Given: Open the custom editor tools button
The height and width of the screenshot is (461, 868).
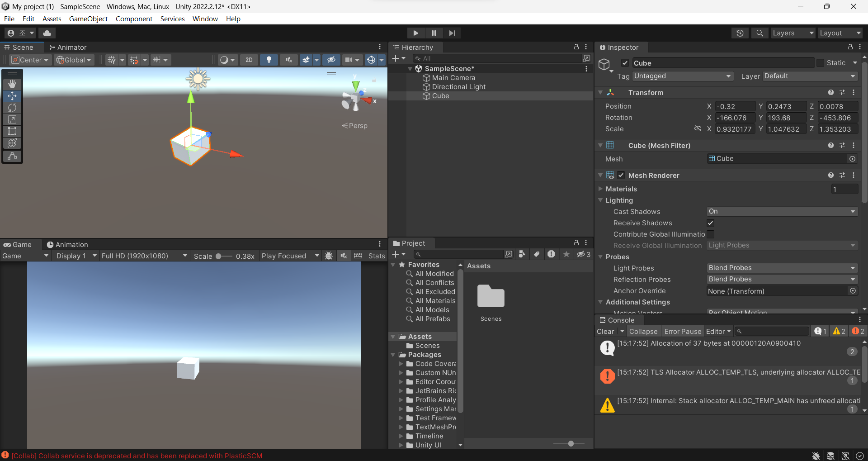Looking at the screenshot, I should [x=12, y=156].
